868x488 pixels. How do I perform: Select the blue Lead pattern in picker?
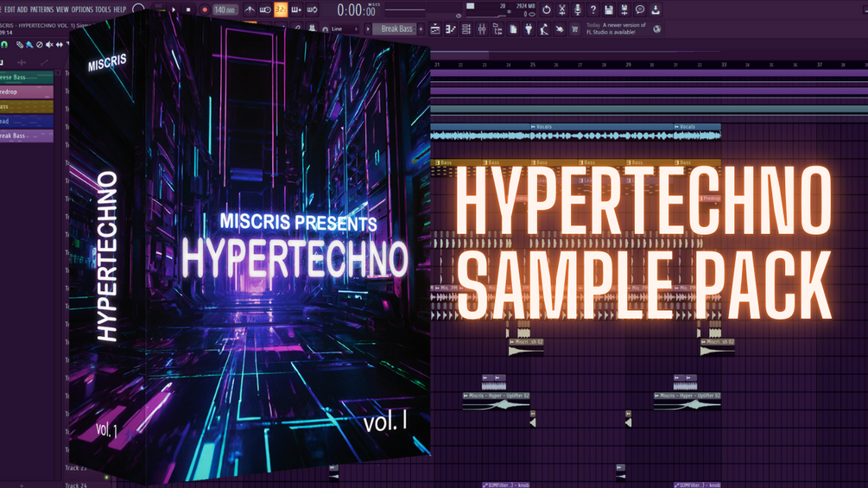(x=27, y=121)
